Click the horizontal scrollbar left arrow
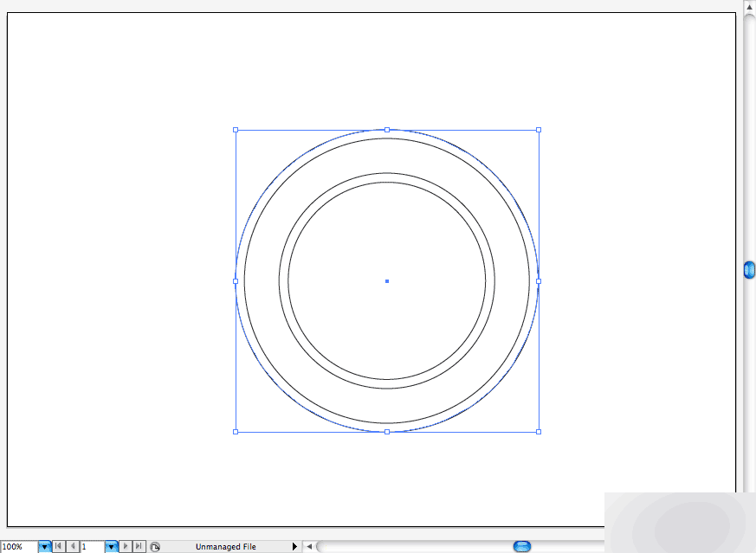The width and height of the screenshot is (756, 553). click(309, 546)
